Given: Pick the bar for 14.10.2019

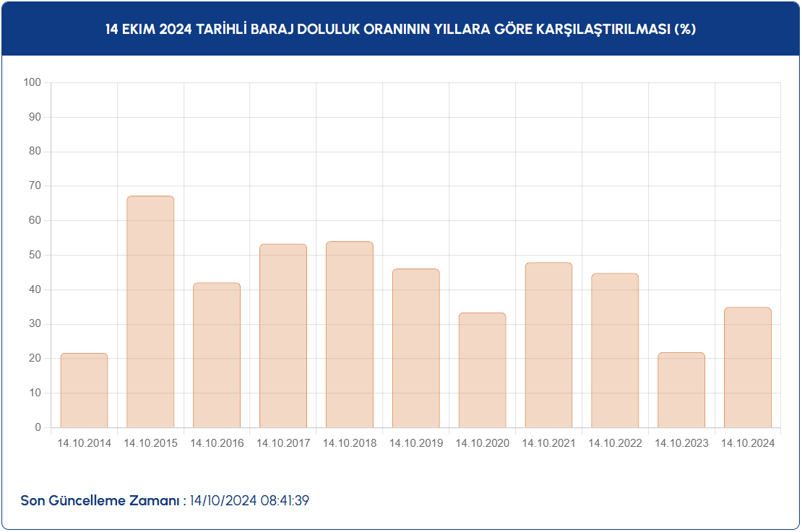Looking at the screenshot, I should click(415, 348).
